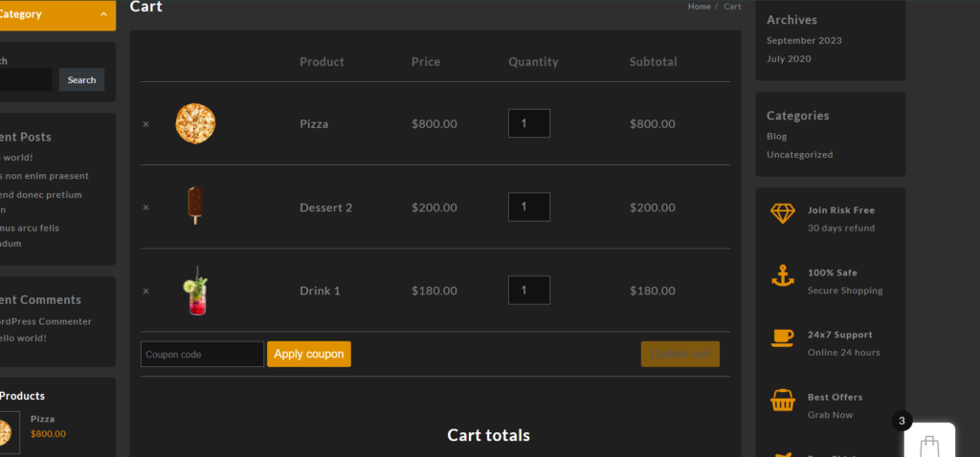
Task: Click the Drink 1 quantity box
Action: click(x=528, y=291)
